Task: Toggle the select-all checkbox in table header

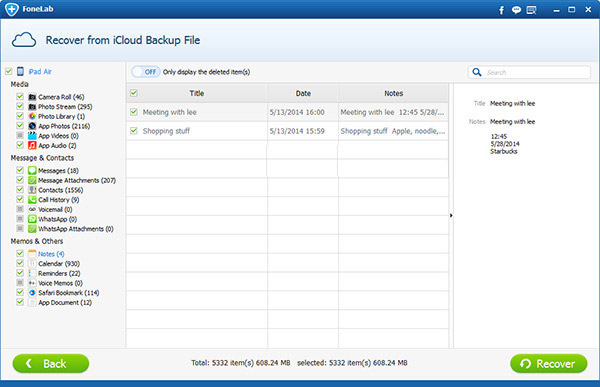Action: [x=134, y=93]
